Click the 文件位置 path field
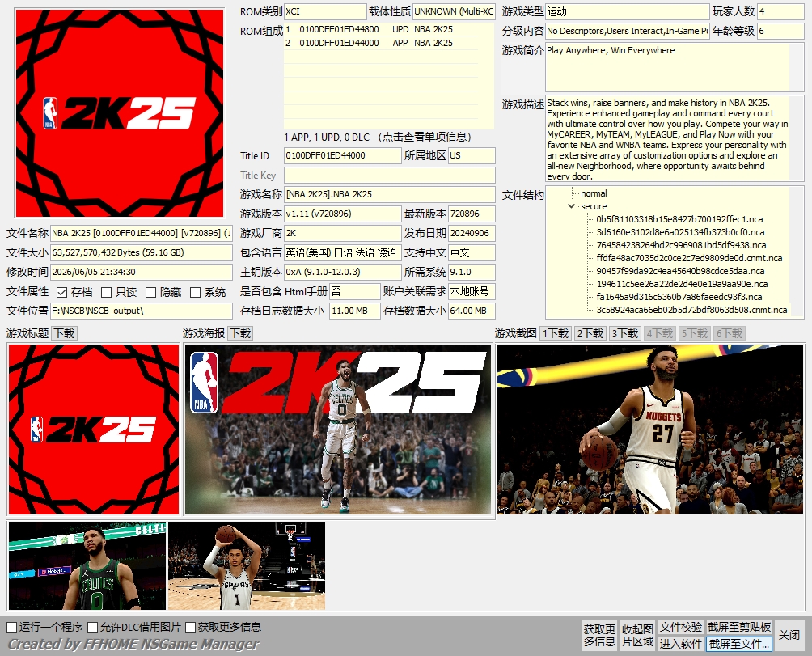Image resolution: width=812 pixels, height=656 pixels. pos(142,311)
